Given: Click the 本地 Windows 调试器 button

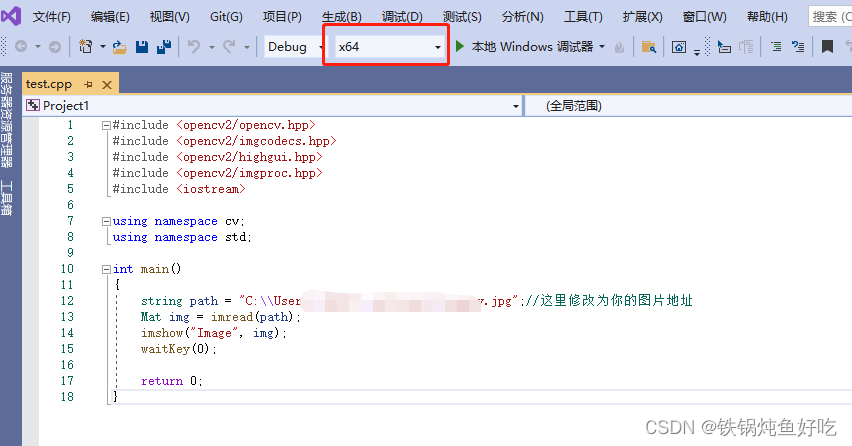Looking at the screenshot, I should [x=532, y=47].
